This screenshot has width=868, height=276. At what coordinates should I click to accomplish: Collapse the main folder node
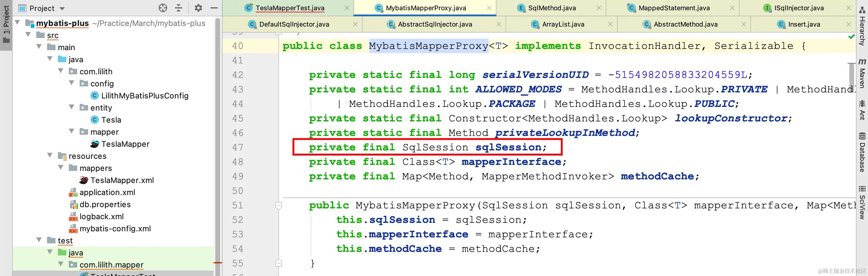[x=39, y=47]
